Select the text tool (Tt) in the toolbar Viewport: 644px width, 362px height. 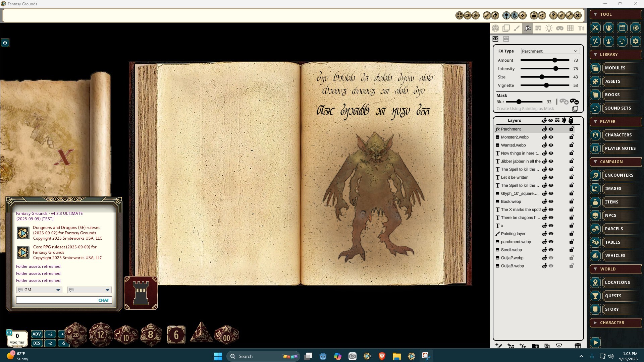[581, 28]
